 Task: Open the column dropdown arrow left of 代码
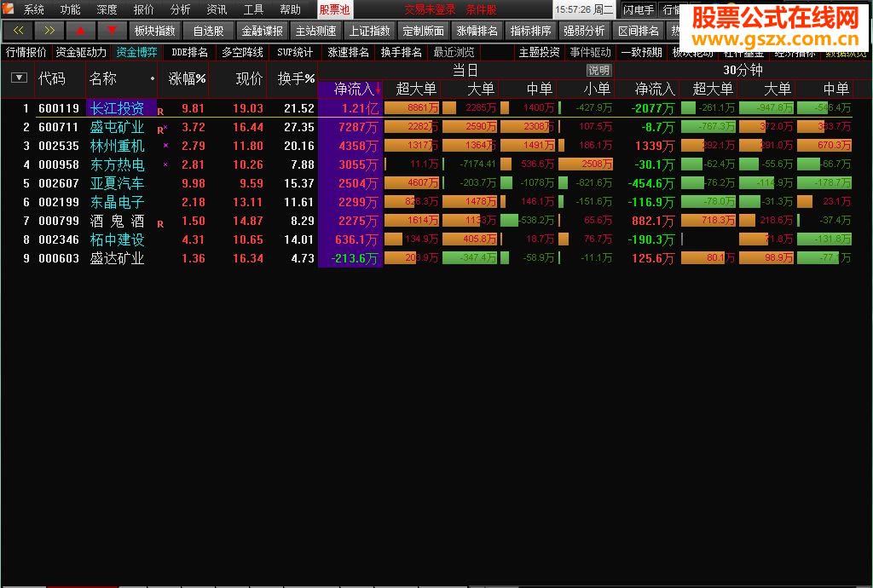[x=19, y=78]
